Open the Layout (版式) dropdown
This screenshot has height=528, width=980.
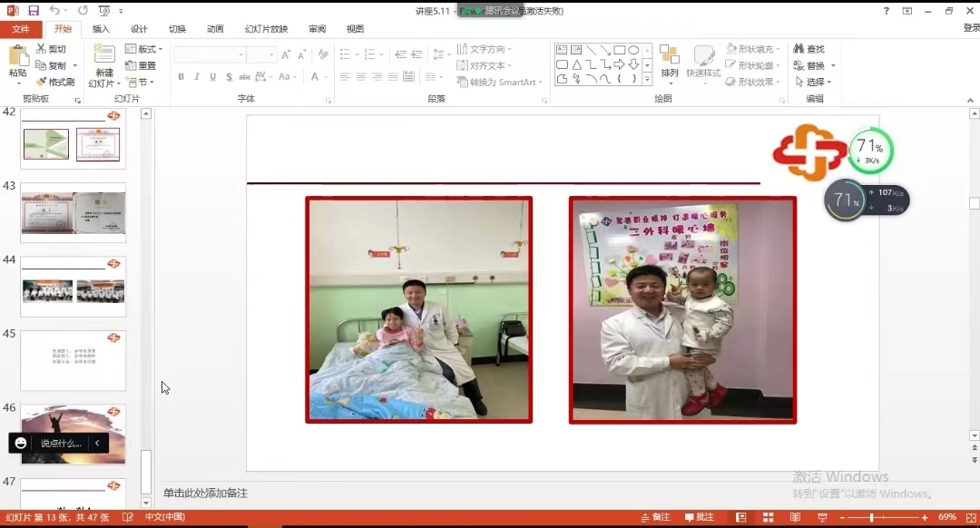(x=141, y=49)
